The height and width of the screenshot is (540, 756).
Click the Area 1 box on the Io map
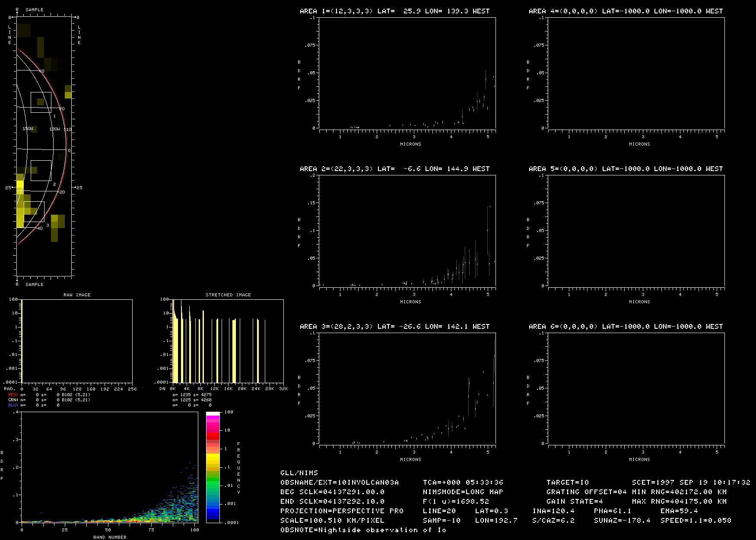point(41,102)
